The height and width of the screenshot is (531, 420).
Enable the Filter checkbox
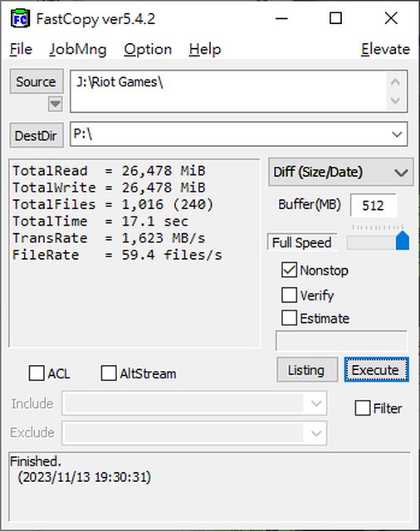363,407
